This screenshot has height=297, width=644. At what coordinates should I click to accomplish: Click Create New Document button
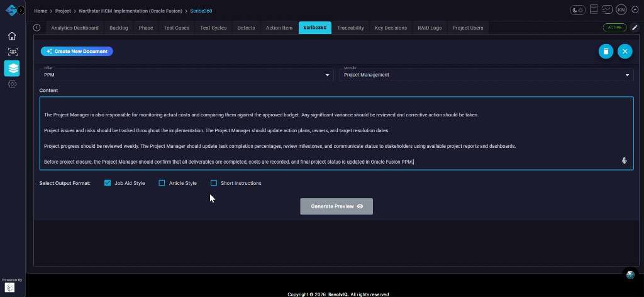pos(77,52)
